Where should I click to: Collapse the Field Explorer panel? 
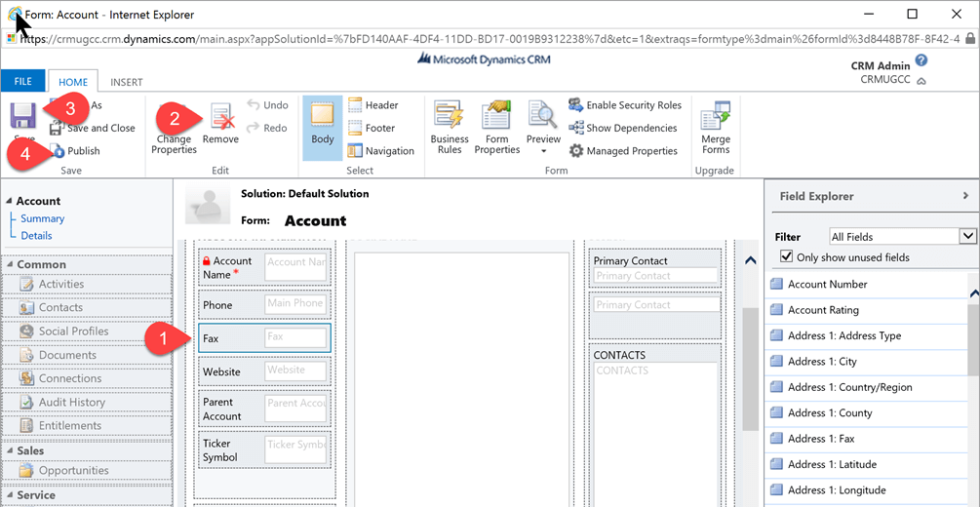pos(965,196)
